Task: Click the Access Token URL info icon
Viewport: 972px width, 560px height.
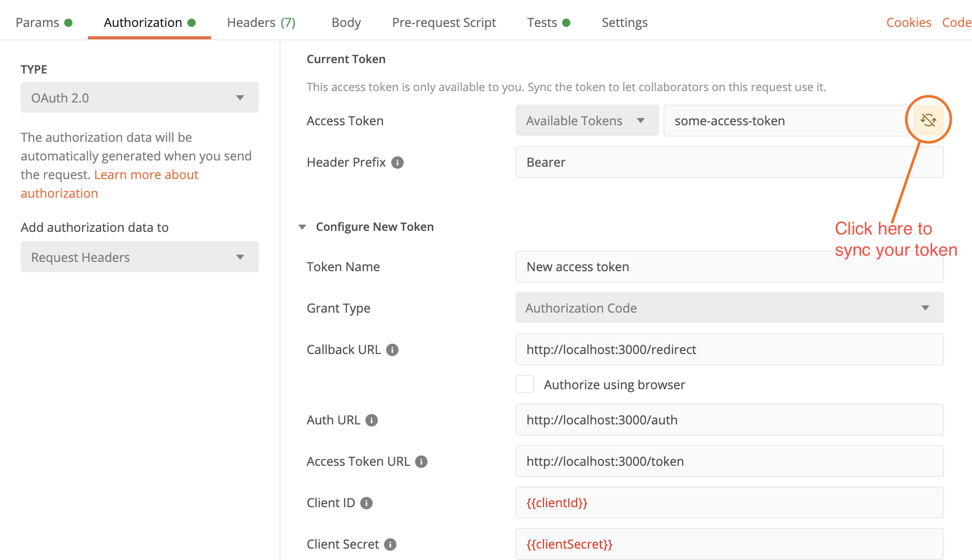Action: 421,462
